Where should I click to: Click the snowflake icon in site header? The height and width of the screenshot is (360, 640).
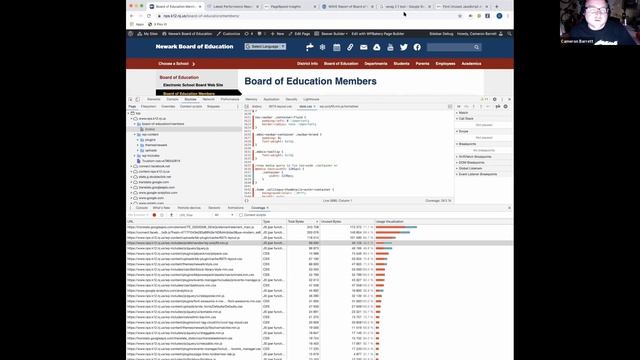[322, 47]
